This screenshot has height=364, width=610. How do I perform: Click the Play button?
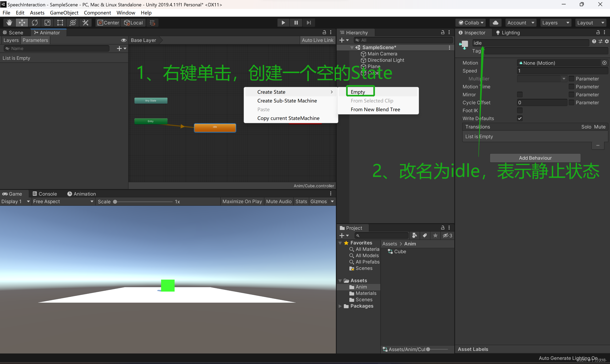[x=283, y=23]
